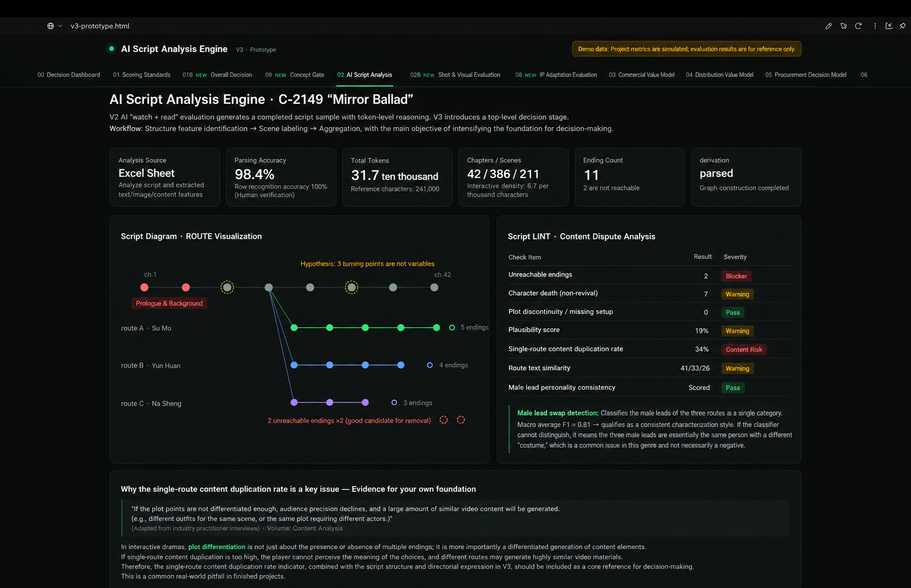Image resolution: width=911 pixels, height=588 pixels.
Task: Click the 'Plausibility score' check item
Action: [534, 330]
